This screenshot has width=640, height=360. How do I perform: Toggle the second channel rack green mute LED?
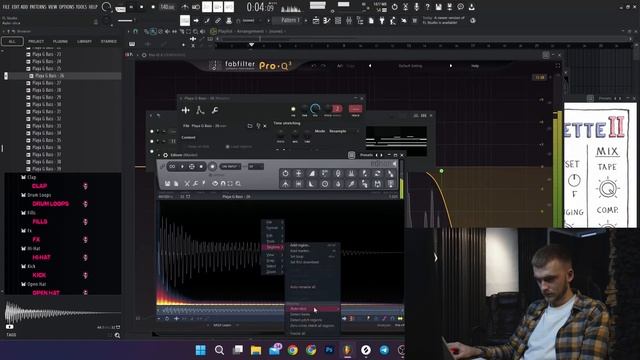152,141
